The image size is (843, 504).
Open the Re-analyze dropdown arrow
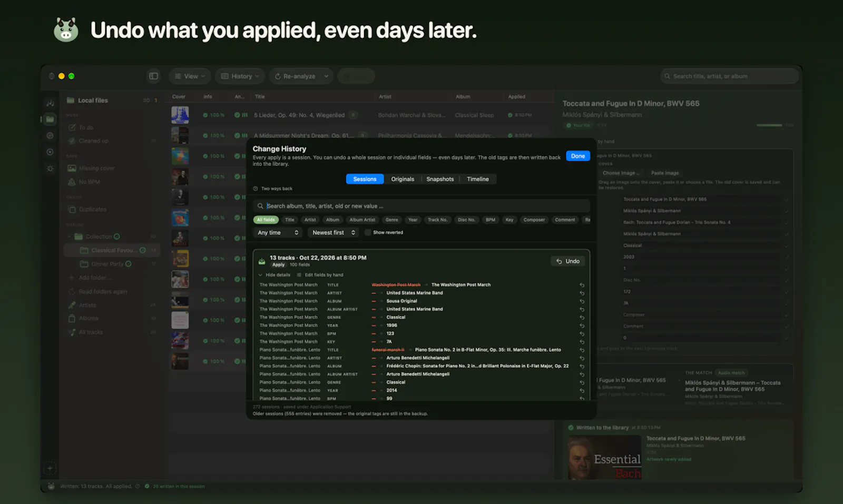pos(326,76)
